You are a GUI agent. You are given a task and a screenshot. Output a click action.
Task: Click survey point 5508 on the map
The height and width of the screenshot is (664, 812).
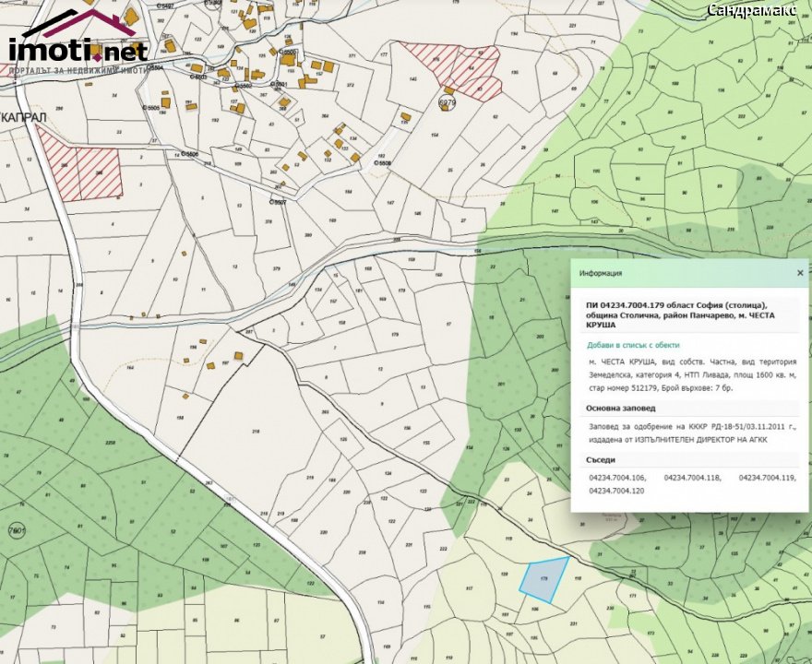tap(382, 162)
